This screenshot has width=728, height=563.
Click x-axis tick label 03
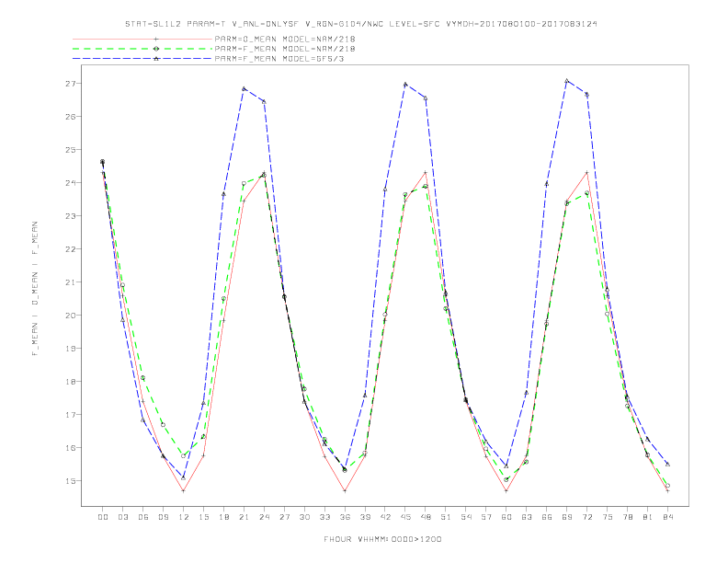(123, 517)
